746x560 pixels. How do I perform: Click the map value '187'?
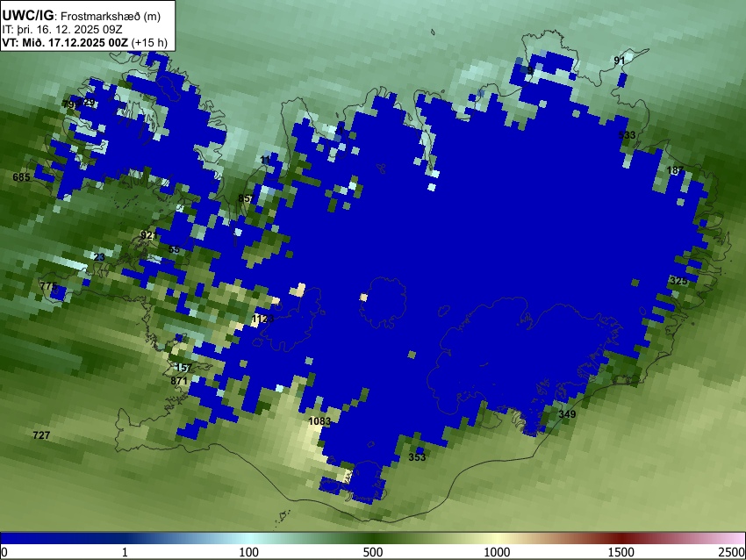(x=675, y=170)
